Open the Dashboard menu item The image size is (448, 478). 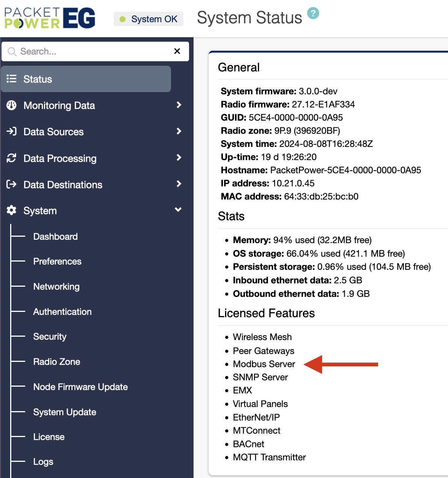(x=55, y=236)
